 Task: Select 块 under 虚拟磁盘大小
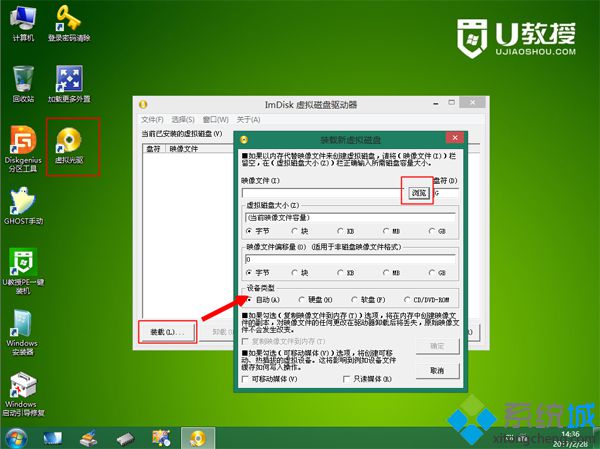pyautogui.click(x=300, y=231)
